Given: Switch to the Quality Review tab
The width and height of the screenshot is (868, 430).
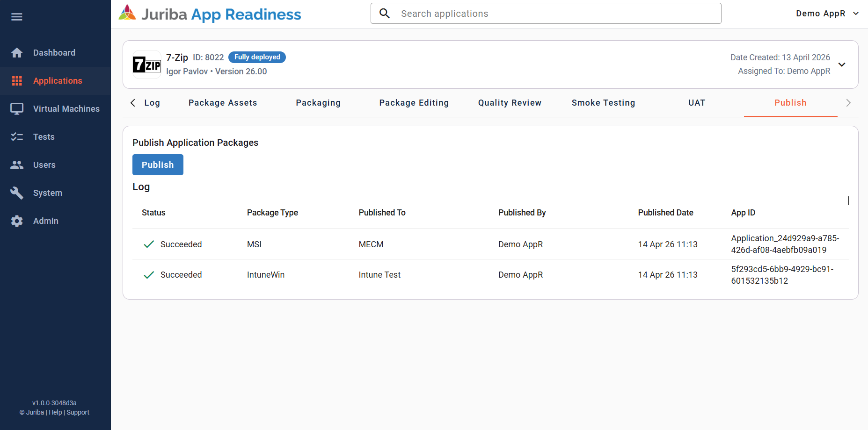Looking at the screenshot, I should (510, 103).
